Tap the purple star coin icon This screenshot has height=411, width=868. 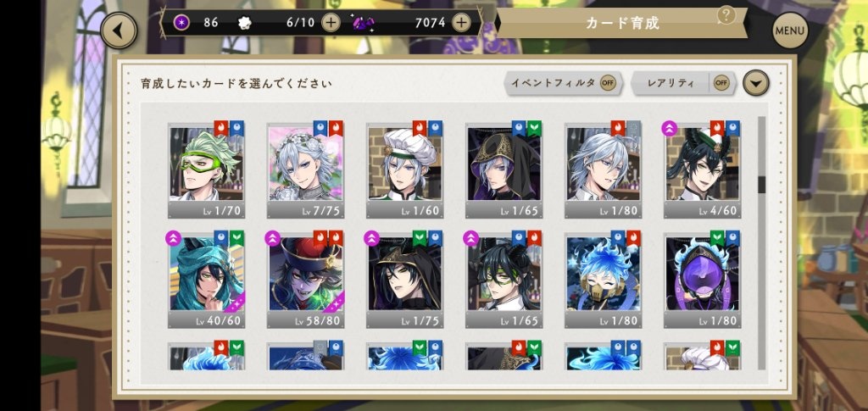pyautogui.click(x=181, y=23)
